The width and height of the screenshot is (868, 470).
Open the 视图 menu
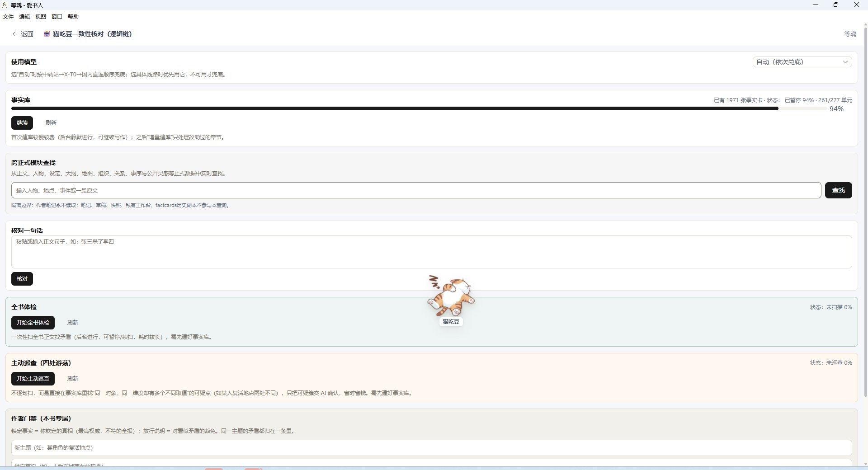pos(41,16)
